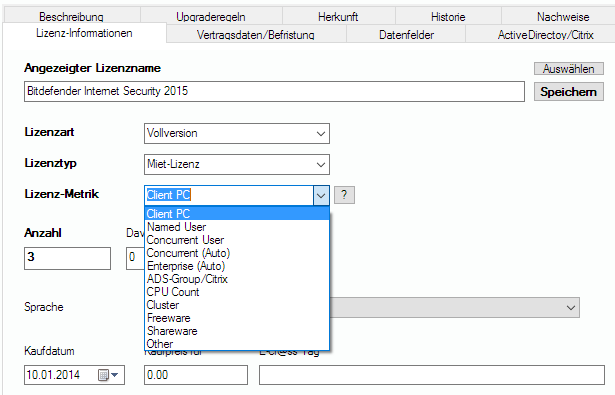Click the empty tag field at bottom right
Image resolution: width=615 pixels, height=395 pixels.
[431, 375]
